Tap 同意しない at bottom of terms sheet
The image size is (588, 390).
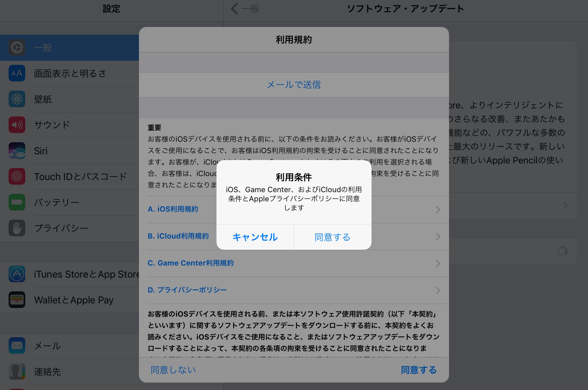pos(173,370)
